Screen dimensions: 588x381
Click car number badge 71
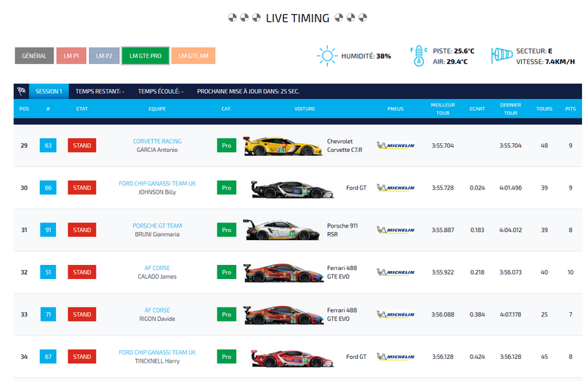pos(48,314)
